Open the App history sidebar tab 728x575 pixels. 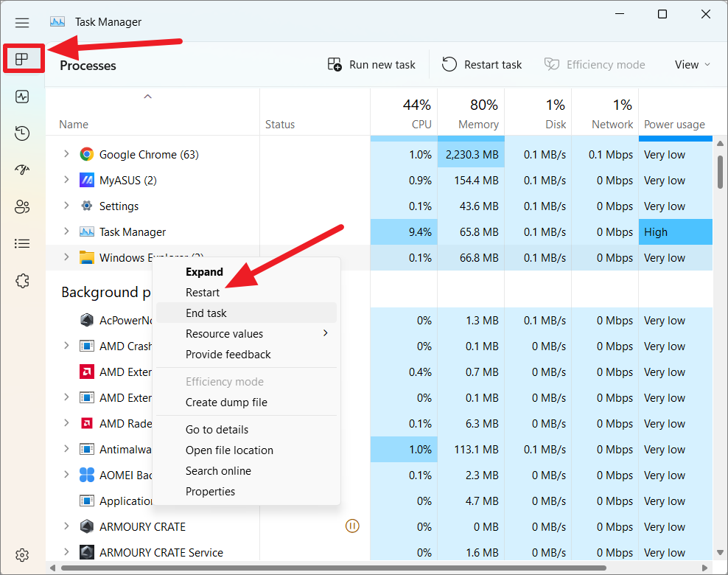pyautogui.click(x=22, y=133)
